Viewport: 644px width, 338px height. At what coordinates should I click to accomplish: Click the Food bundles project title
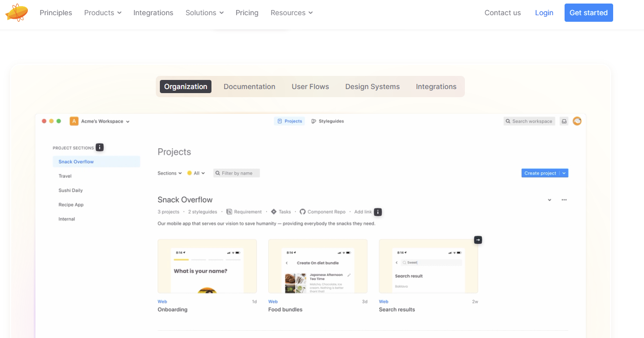pyautogui.click(x=285, y=310)
